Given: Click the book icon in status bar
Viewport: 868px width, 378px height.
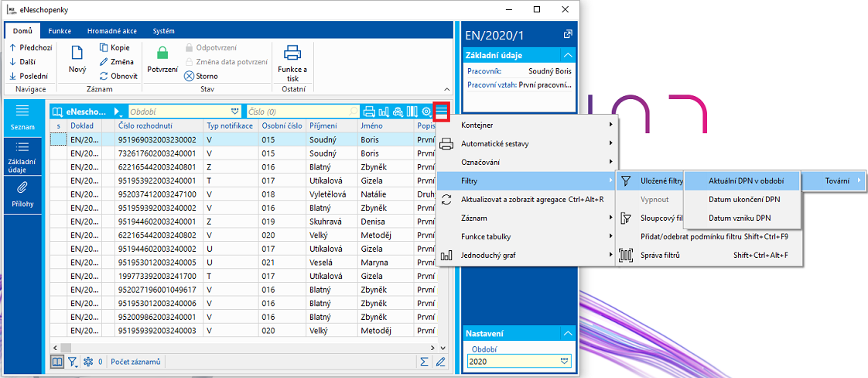Looking at the screenshot, I should click(x=57, y=362).
